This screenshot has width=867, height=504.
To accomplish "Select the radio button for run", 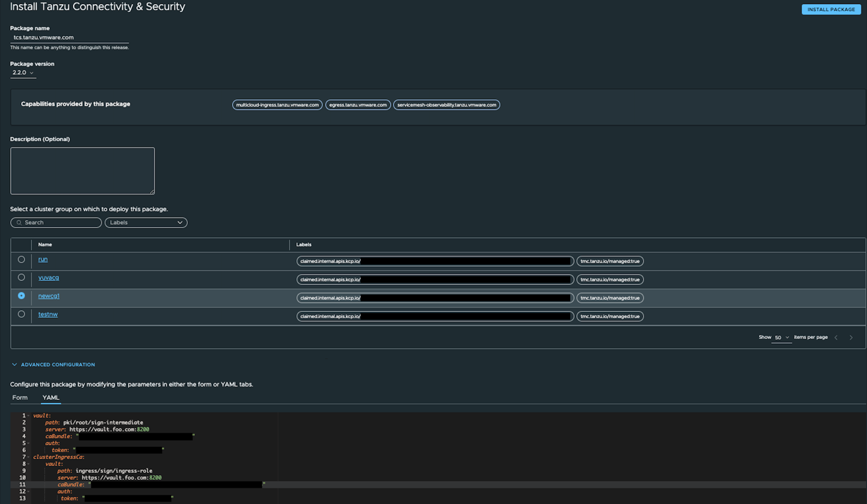I will click(22, 260).
